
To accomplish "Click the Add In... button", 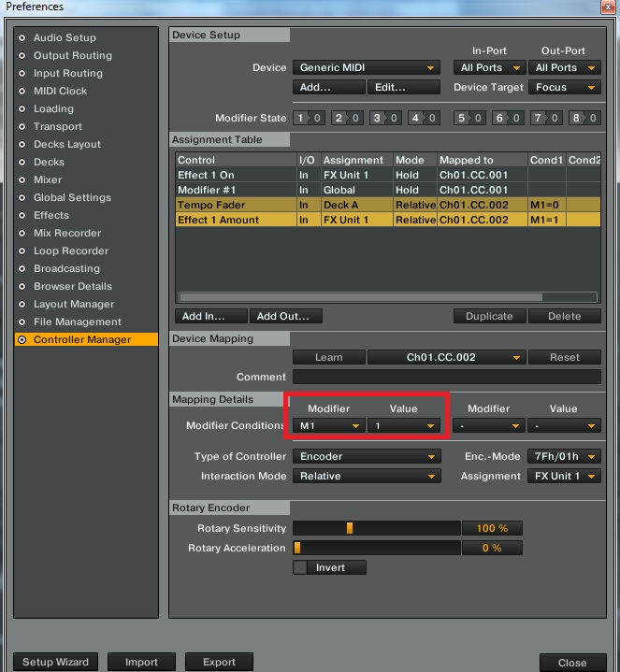I will (x=211, y=316).
